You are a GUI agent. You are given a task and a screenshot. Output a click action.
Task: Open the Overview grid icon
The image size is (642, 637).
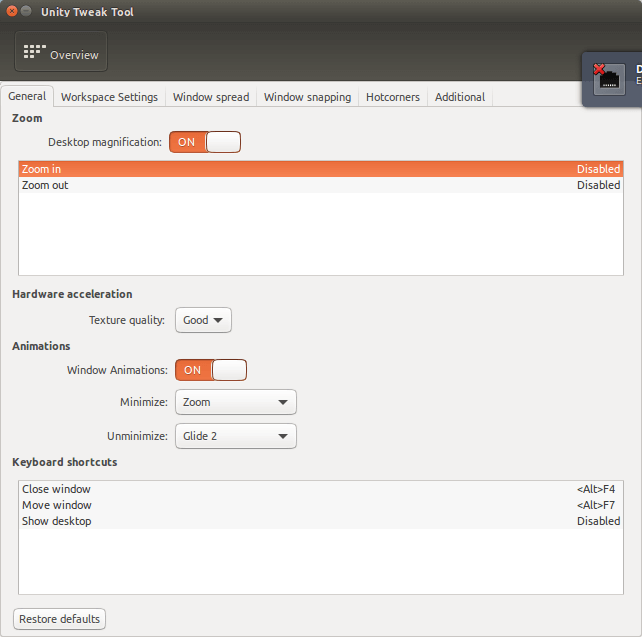[34, 52]
